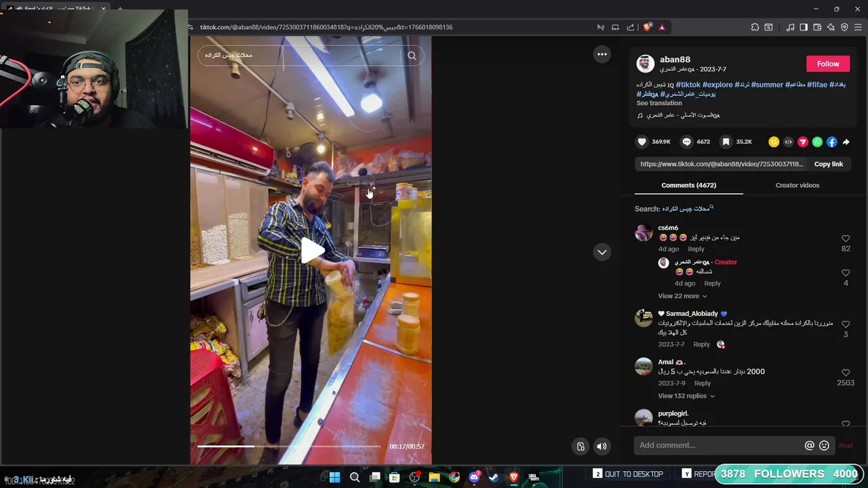Expand View 22 more replies
This screenshot has height=488, width=868.
[x=682, y=296]
